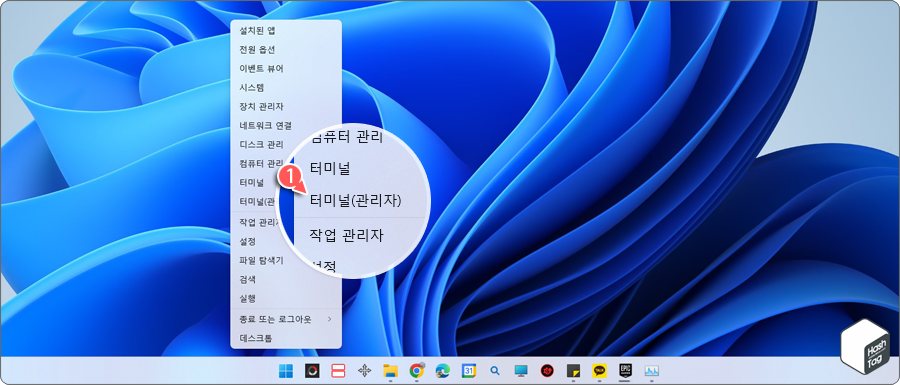Click the blue magnifier search icon in taskbar
This screenshot has width=900, height=385.
pyautogui.click(x=495, y=371)
